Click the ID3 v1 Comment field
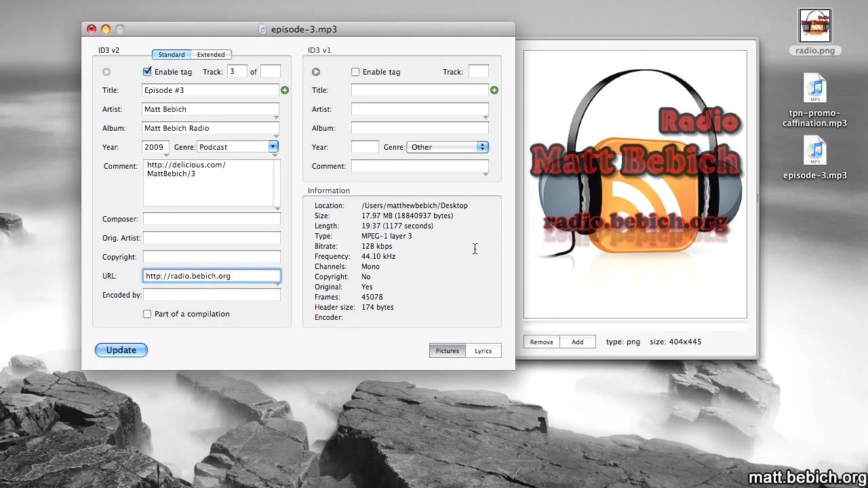The image size is (868, 488). tap(420, 166)
